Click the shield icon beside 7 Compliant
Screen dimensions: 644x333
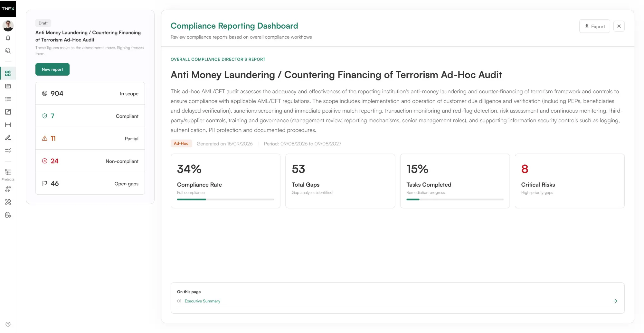pos(45,116)
